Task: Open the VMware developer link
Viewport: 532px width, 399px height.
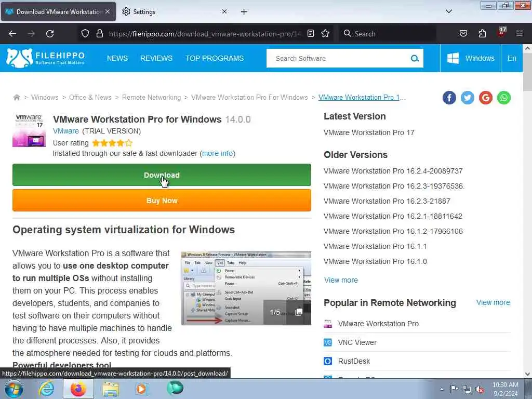Action: pyautogui.click(x=66, y=131)
